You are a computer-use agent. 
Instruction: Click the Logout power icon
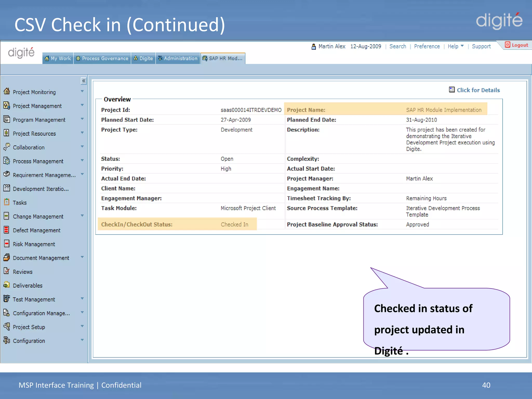point(508,45)
